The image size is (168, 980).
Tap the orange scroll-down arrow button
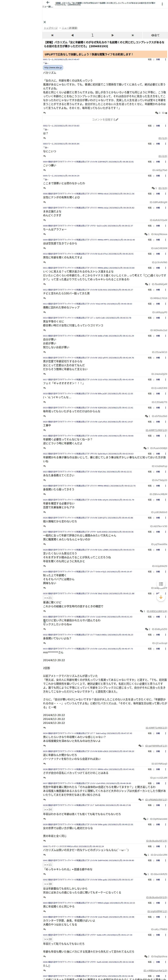(161, 597)
